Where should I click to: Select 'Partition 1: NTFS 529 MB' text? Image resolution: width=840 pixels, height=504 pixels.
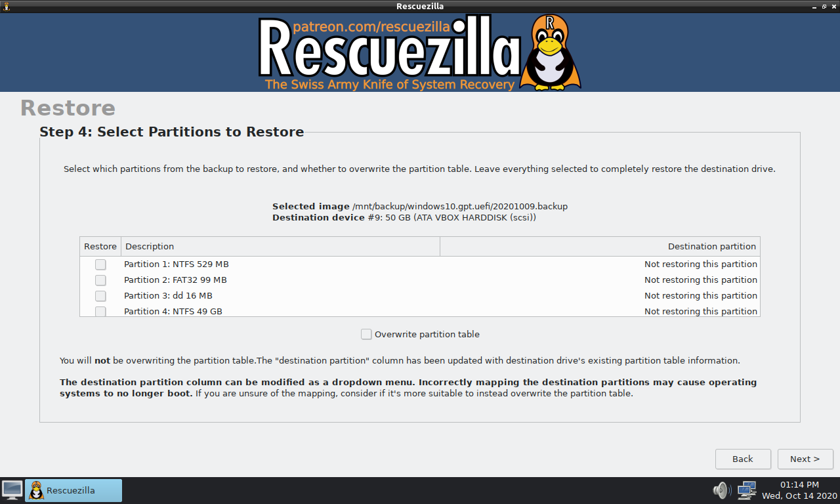pos(177,264)
